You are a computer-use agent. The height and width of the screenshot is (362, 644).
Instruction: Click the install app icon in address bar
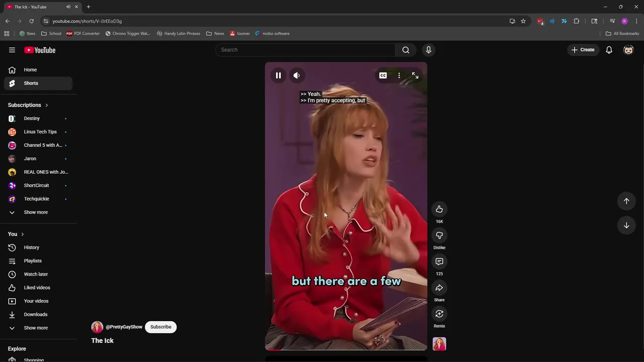pyautogui.click(x=512, y=21)
